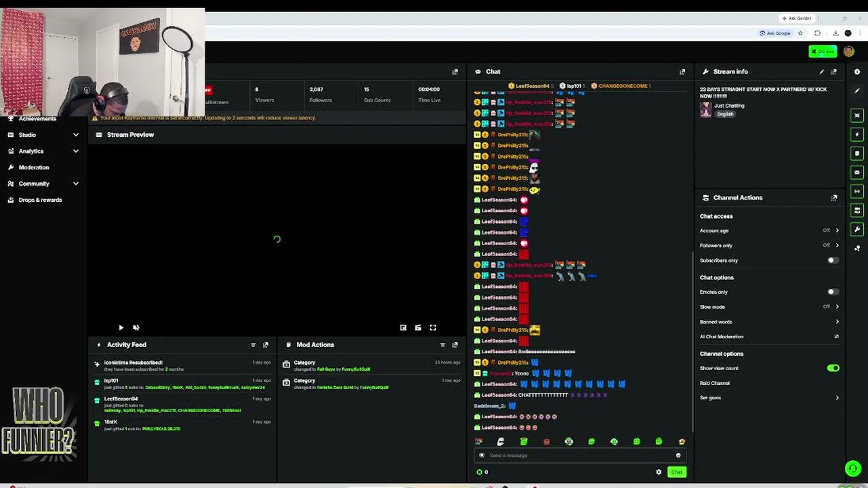Filter the Mod Actions list
Screen dimensions: 868x488
442,345
